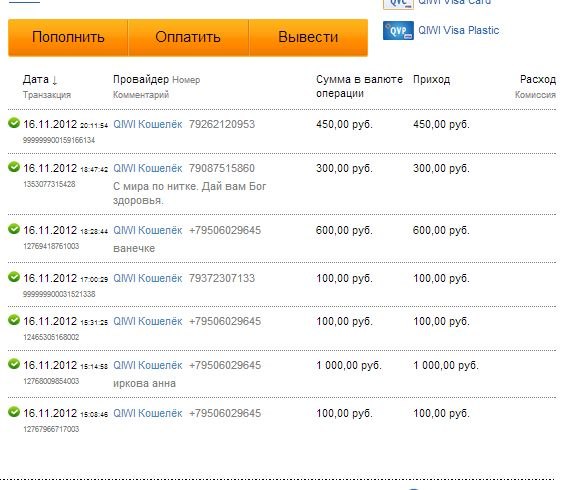Viewport: 568px width, 490px height.
Task: Open the QIWI Visa Card link
Action: click(x=455, y=2)
